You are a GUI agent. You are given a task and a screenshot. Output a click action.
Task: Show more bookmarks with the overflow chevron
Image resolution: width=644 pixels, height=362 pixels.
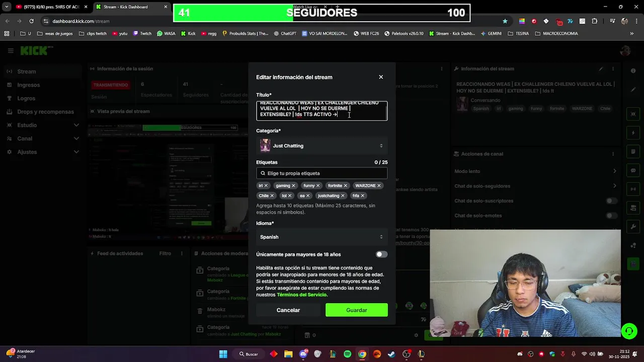coord(632,34)
